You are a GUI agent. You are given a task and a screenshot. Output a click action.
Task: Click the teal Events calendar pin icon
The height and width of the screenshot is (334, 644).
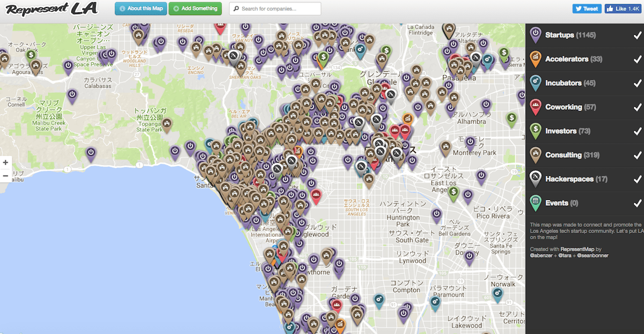(x=535, y=203)
